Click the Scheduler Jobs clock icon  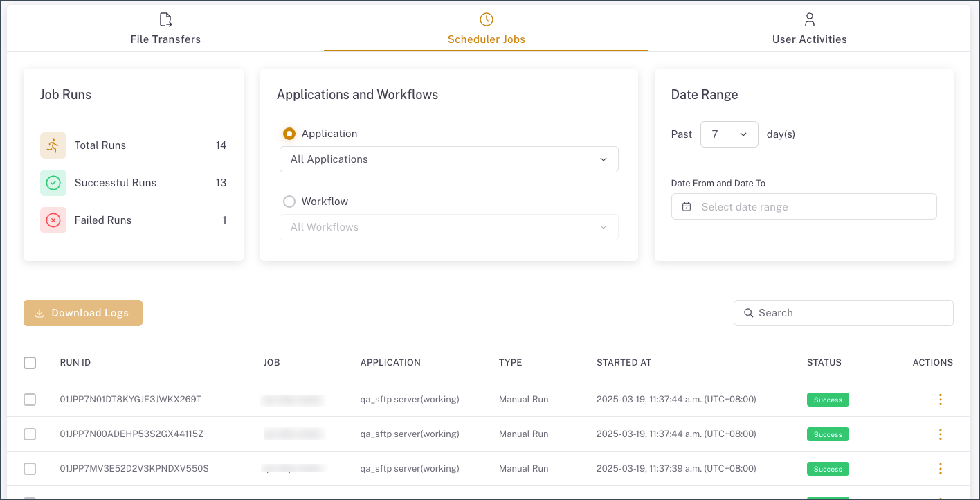[487, 19]
